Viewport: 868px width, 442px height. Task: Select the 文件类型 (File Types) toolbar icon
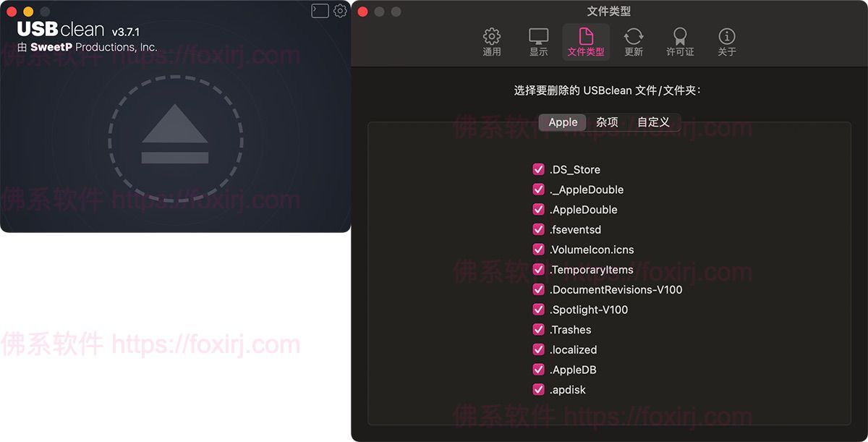[x=585, y=41]
